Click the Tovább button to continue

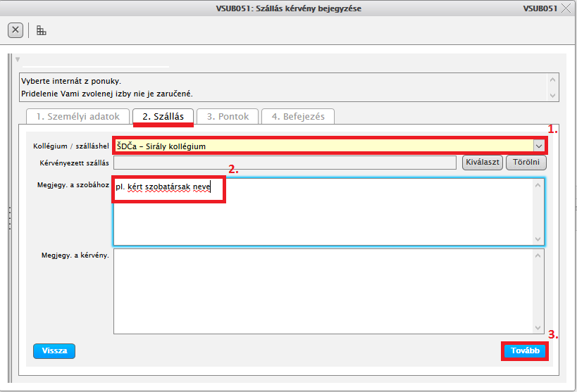coord(525,351)
